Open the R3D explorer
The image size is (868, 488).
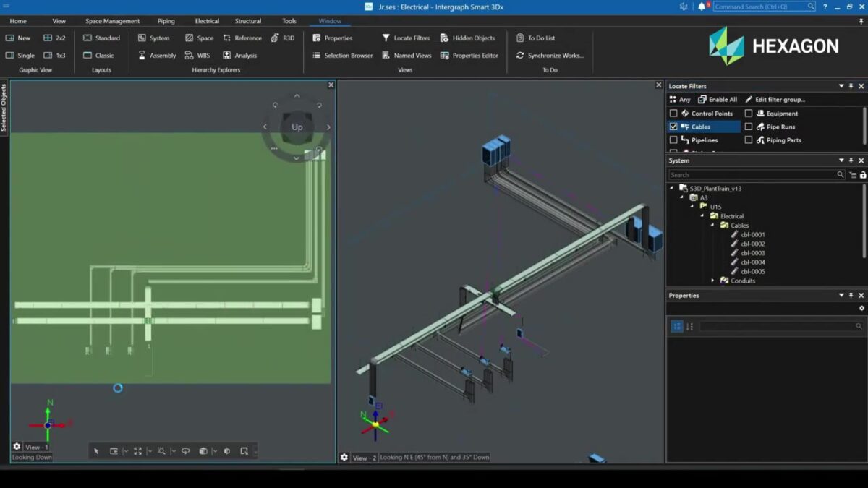click(x=283, y=38)
